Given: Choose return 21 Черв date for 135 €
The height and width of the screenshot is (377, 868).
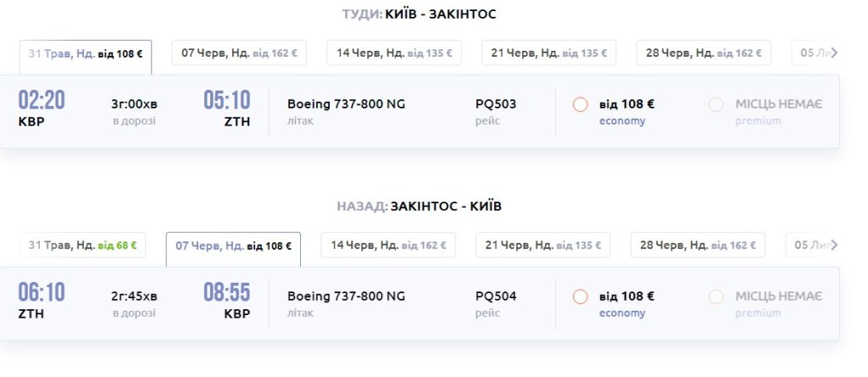Looking at the screenshot, I should pos(542,246).
